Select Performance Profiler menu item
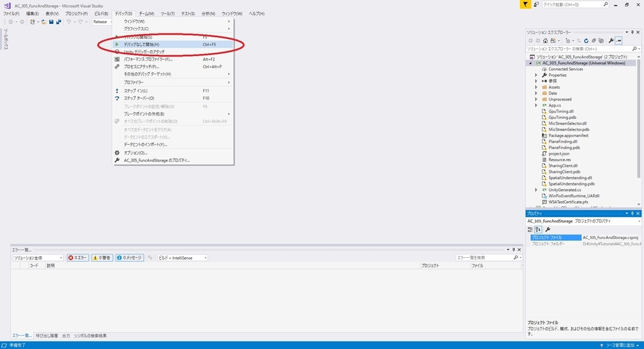The image size is (644, 349). 173,59
